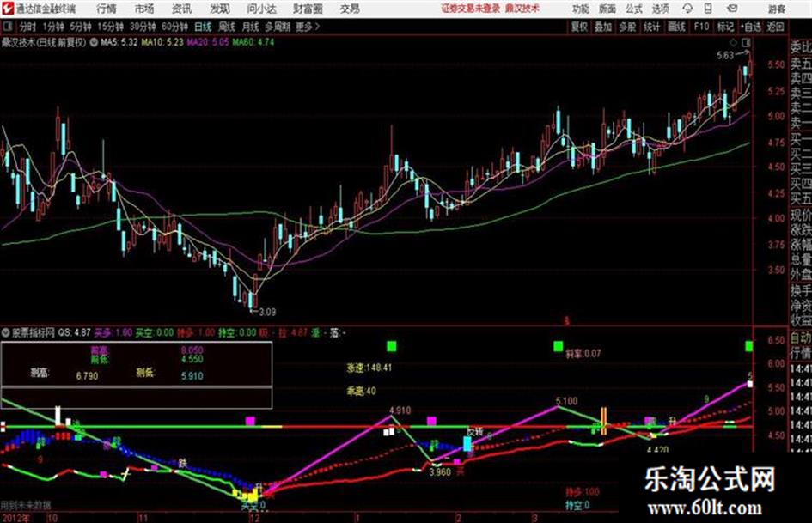Click the 乖离:40 label
This screenshot has height=523, width=812.
[x=362, y=392]
